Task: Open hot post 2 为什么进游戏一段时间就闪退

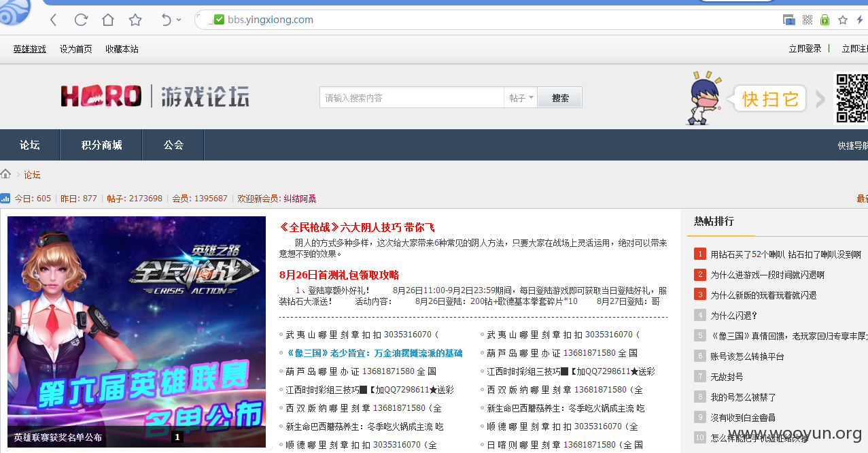Action: 767,275
